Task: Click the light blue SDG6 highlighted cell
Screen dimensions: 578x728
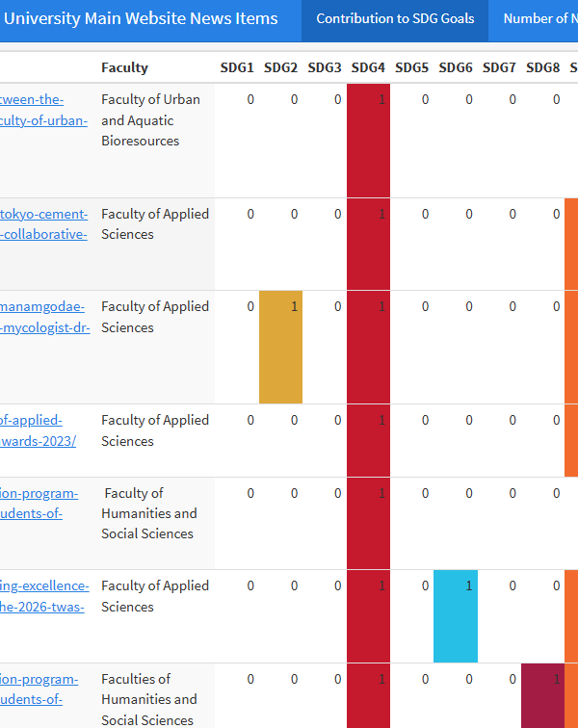Action: click(456, 616)
